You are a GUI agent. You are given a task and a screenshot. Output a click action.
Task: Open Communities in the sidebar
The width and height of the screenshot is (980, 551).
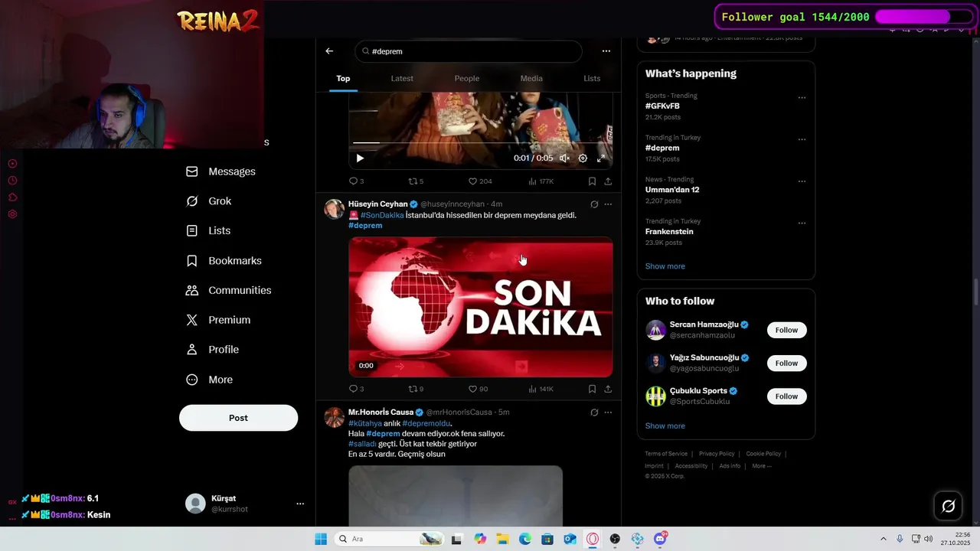229,290
